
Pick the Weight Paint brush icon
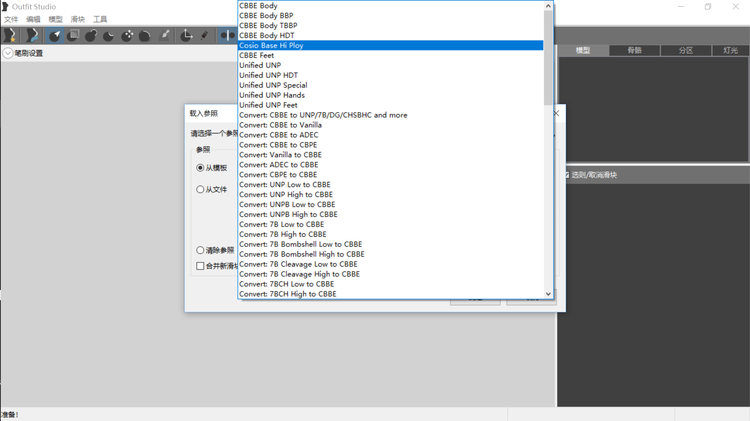tap(165, 35)
